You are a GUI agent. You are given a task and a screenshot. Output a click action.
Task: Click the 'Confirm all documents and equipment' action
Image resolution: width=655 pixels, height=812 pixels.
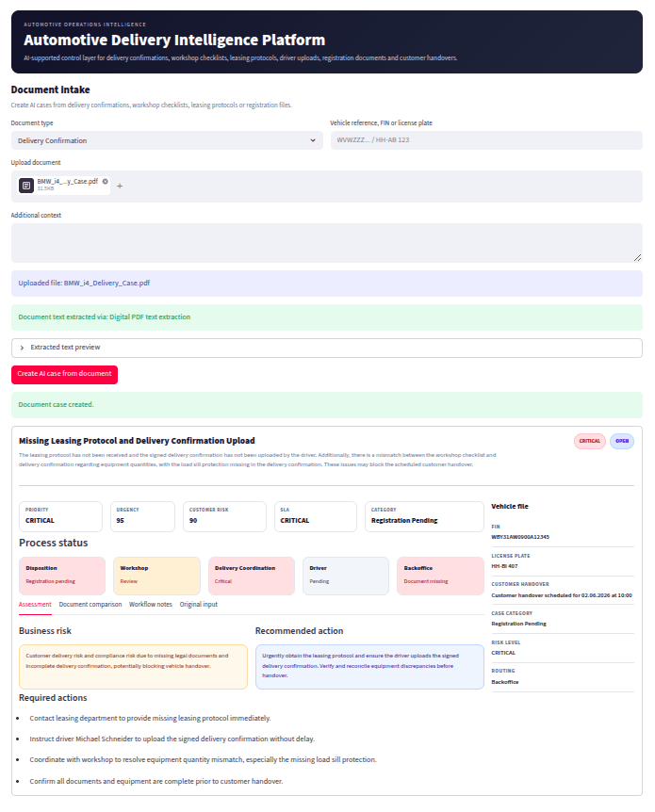156,782
